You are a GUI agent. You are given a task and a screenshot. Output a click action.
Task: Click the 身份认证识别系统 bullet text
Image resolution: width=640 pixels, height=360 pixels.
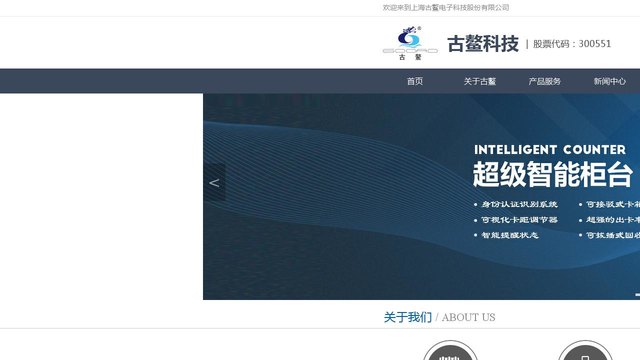click(519, 204)
